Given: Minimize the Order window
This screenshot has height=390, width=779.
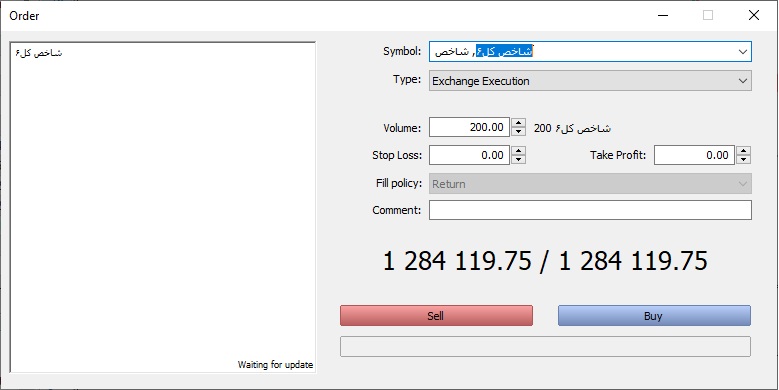Looking at the screenshot, I should click(663, 15).
